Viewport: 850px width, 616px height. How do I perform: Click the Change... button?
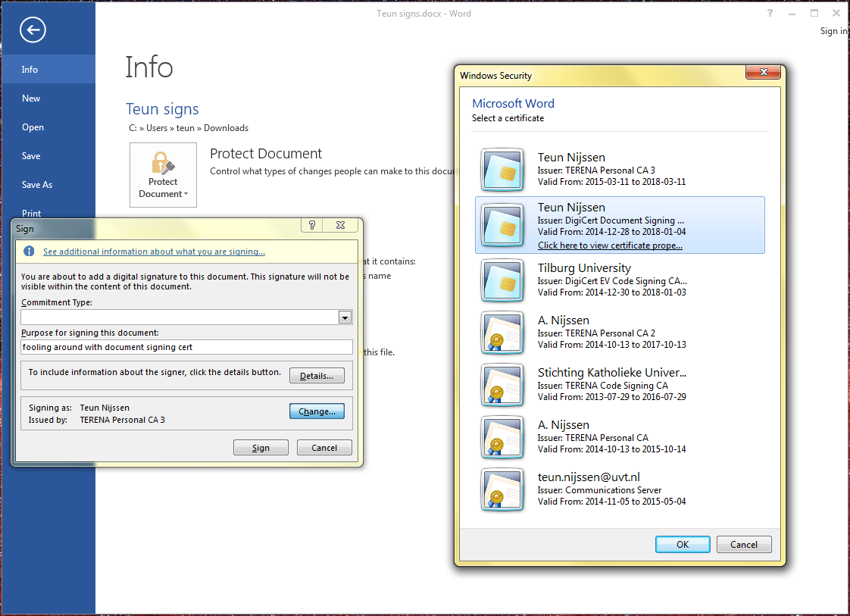317,411
